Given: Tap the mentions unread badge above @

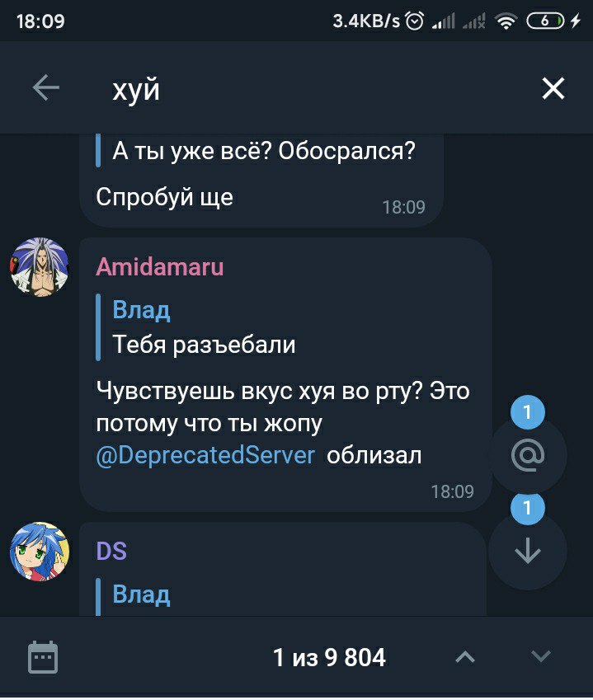Looking at the screenshot, I should pyautogui.click(x=527, y=412).
